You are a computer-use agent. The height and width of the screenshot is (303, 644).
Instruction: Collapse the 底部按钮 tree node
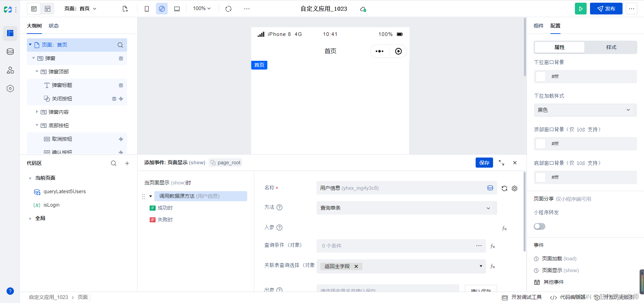point(37,125)
